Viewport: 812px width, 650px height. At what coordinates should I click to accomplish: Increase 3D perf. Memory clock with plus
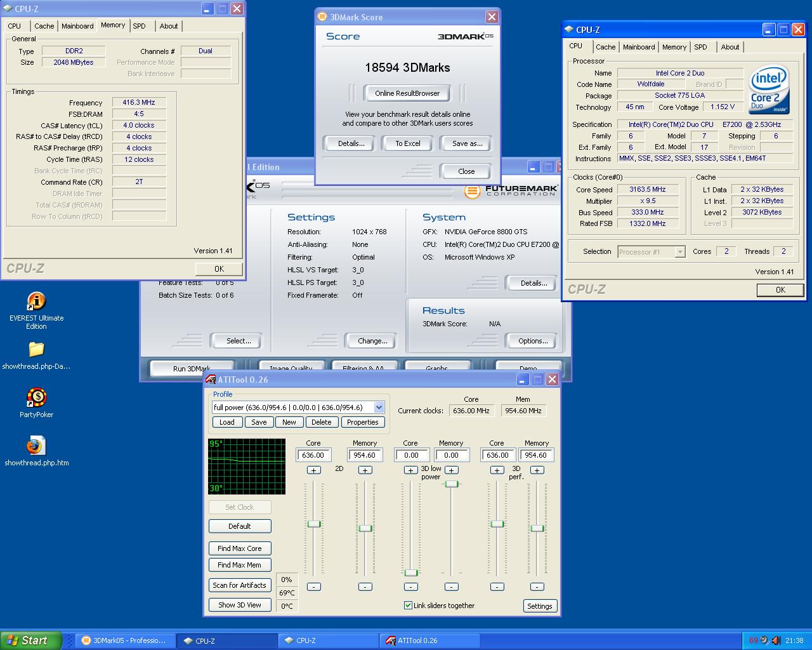(x=537, y=470)
